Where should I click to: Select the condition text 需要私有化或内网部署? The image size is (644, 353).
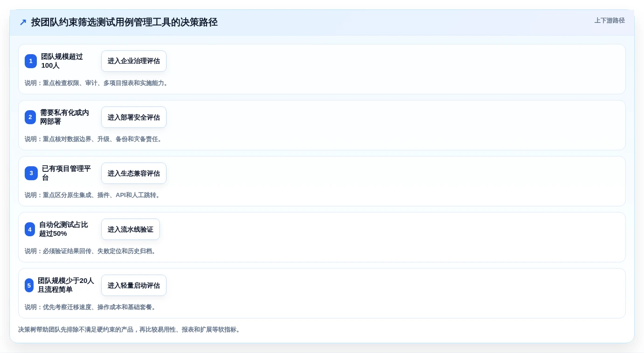(64, 117)
